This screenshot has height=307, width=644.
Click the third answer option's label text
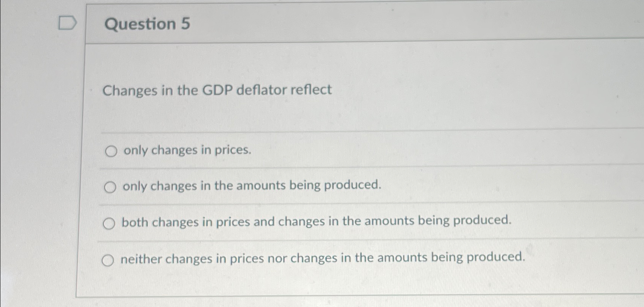(x=316, y=222)
